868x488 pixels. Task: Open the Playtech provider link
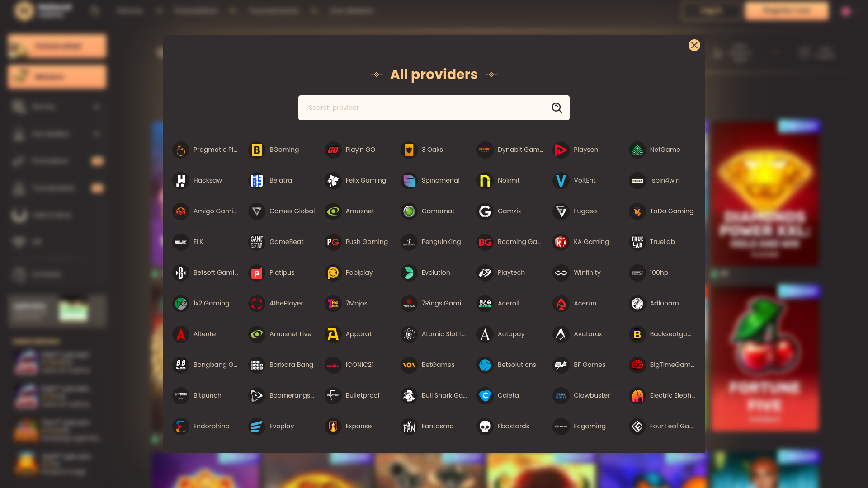511,272
